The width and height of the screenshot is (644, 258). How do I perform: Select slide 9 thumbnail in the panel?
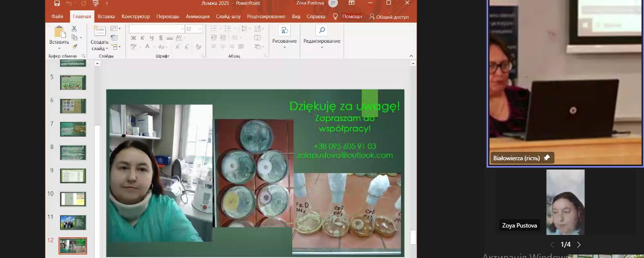pyautogui.click(x=73, y=176)
